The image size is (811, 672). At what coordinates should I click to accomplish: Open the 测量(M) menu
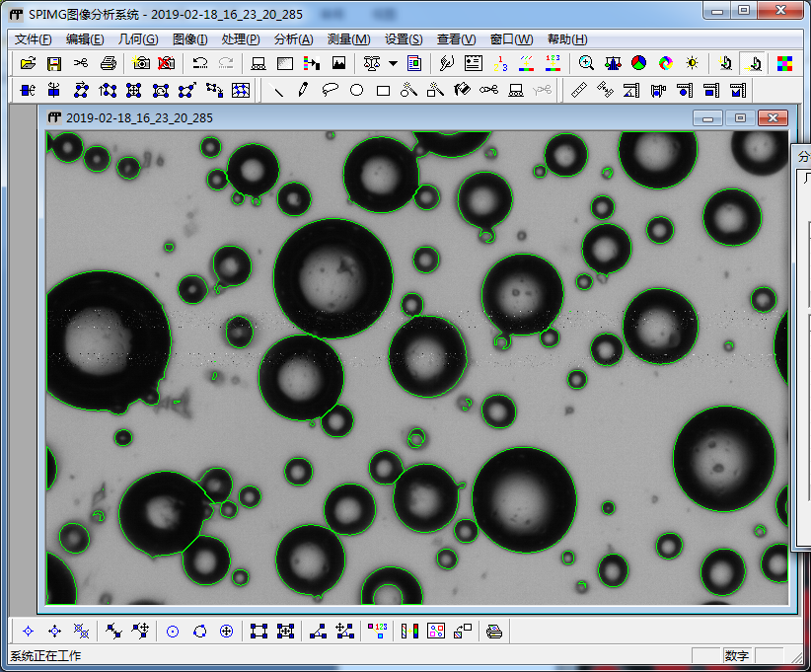[348, 39]
